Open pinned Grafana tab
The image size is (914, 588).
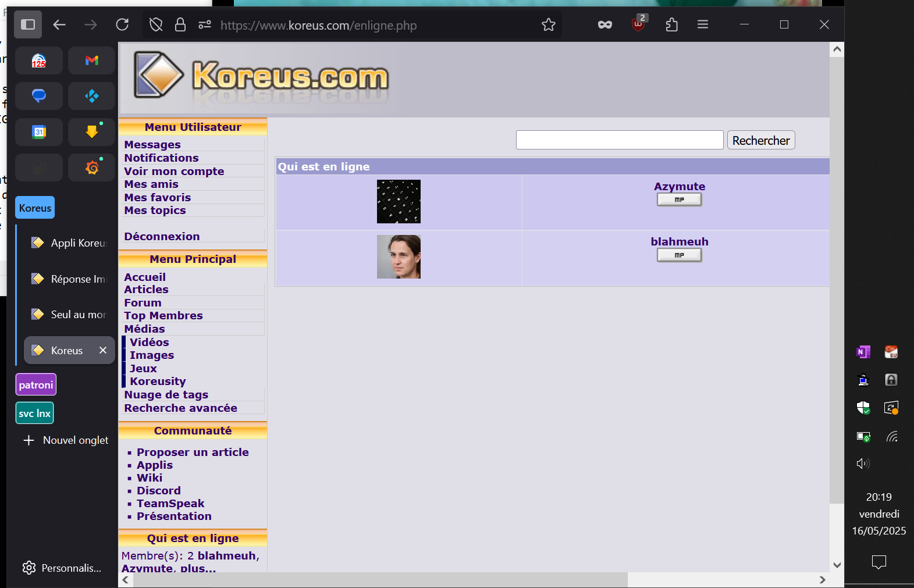[x=92, y=168]
